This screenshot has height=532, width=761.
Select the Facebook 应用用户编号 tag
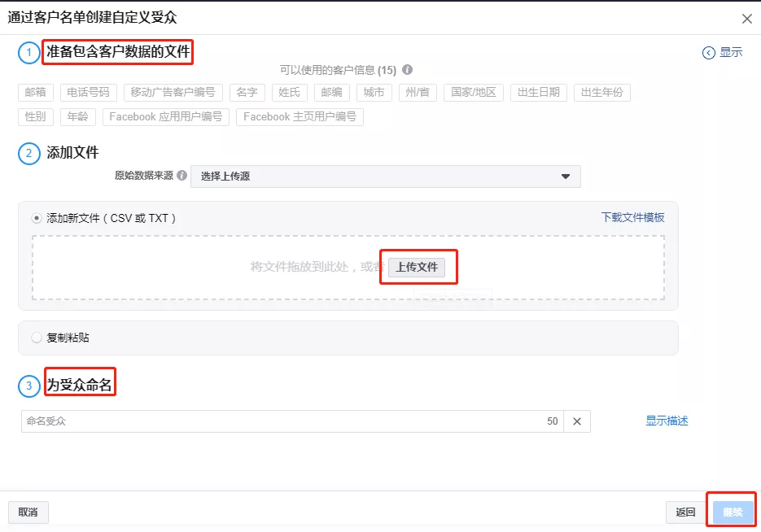pos(165,116)
